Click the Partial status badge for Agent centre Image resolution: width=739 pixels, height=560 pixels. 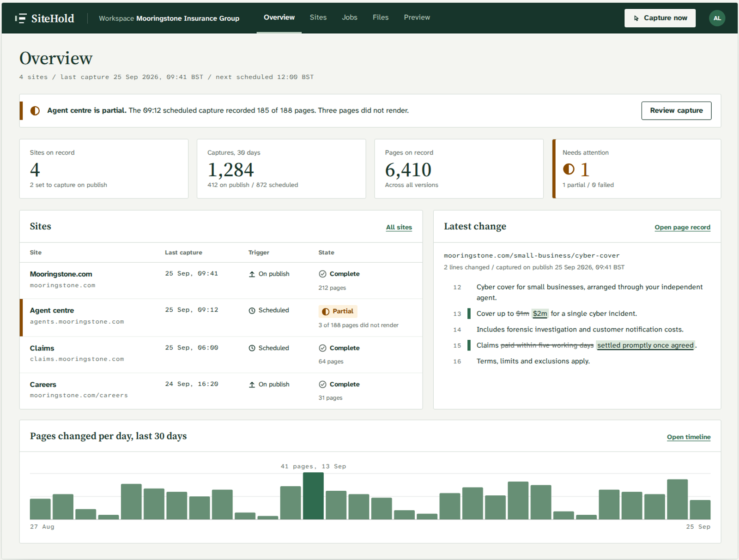coord(338,311)
